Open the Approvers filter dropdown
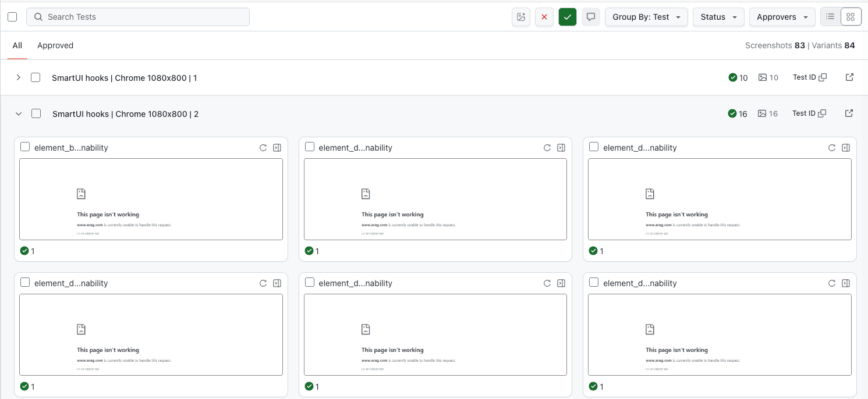Viewport: 868px width, 399px height. click(782, 17)
